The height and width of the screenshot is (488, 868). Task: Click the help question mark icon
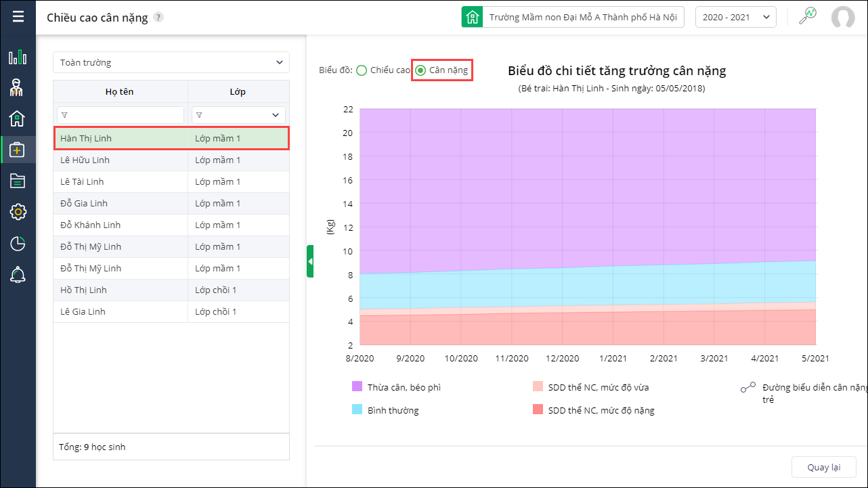tap(158, 18)
